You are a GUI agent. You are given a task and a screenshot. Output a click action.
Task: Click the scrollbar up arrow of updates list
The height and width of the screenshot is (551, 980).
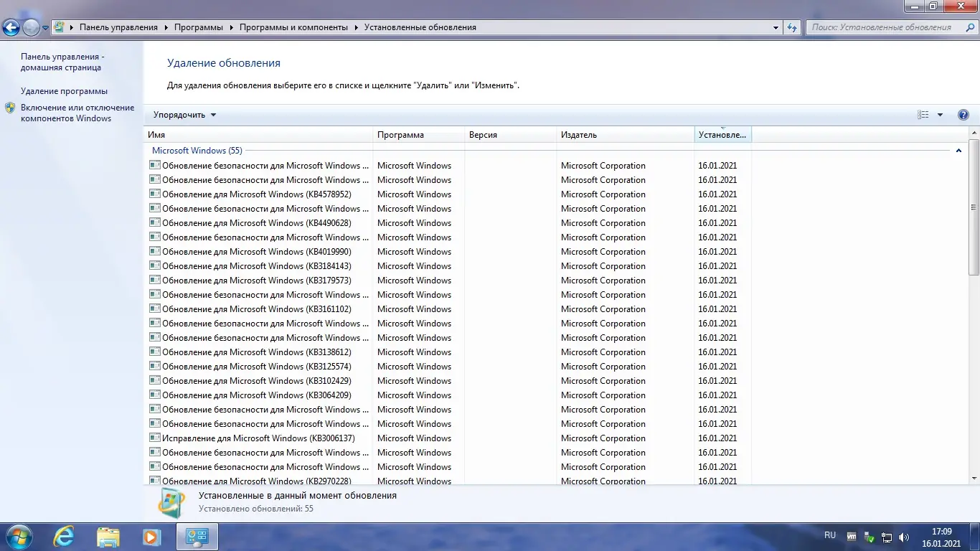[x=974, y=133]
